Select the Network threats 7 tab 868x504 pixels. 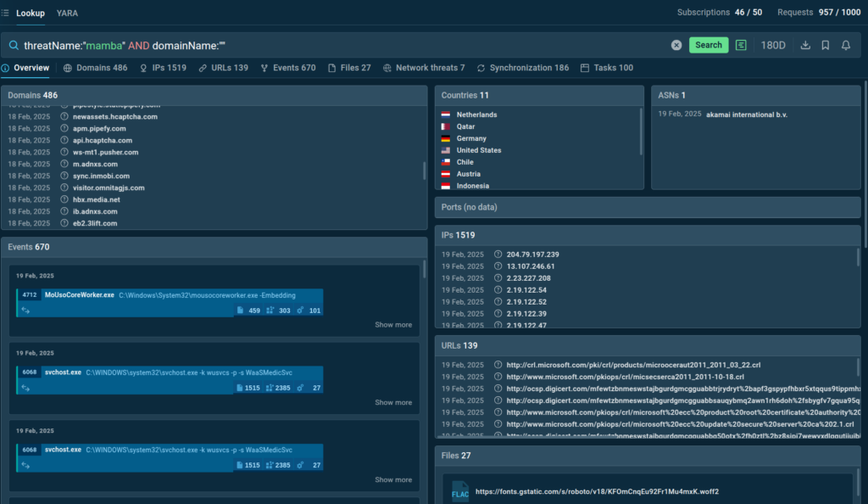tap(424, 68)
